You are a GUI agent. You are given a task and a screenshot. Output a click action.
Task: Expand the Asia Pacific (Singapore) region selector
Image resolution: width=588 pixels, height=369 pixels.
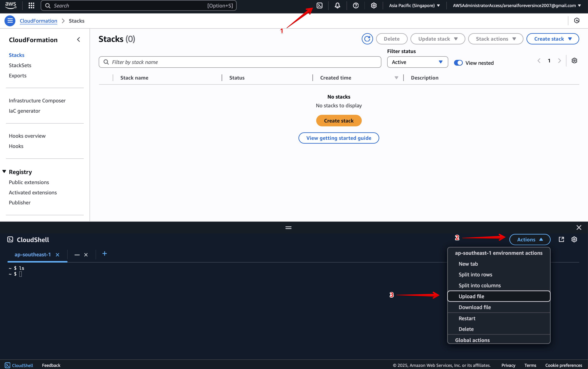(414, 6)
